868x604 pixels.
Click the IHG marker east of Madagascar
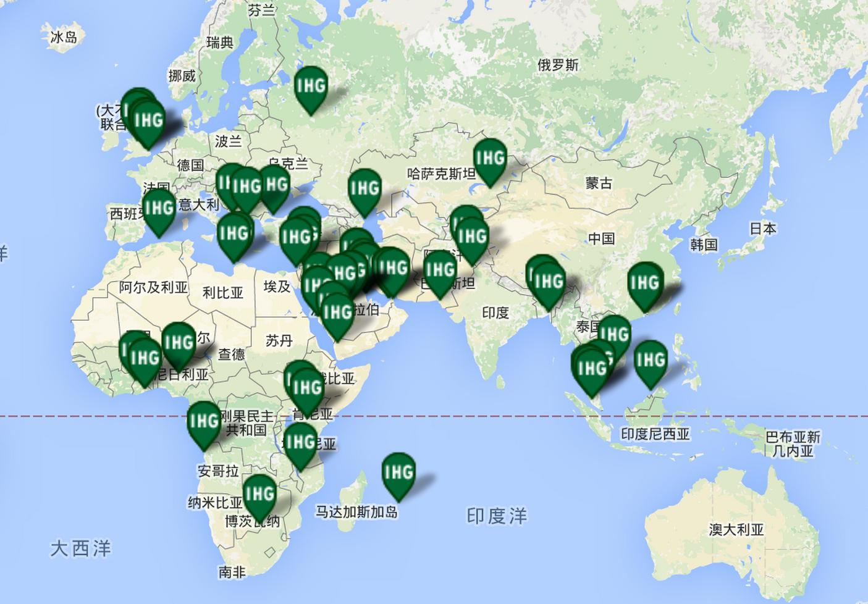[398, 477]
